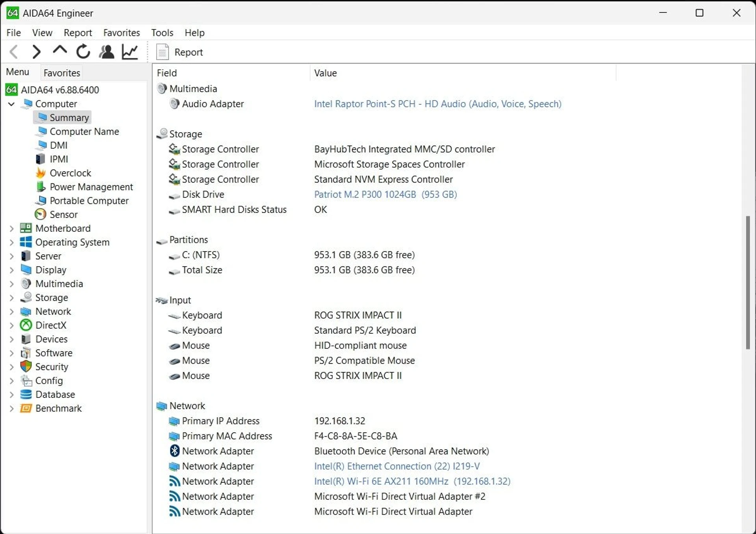Click the Up level arrow icon
Viewport: 756px width, 534px height.
coord(60,50)
